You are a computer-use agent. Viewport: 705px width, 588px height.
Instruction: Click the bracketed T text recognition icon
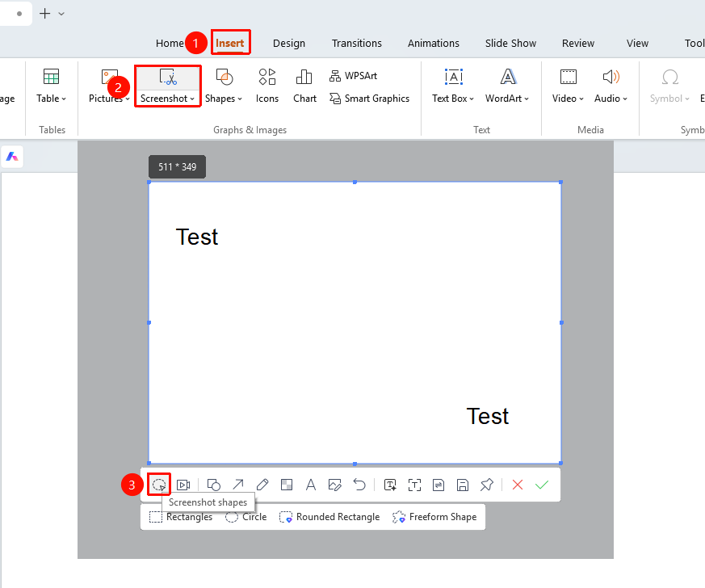414,485
